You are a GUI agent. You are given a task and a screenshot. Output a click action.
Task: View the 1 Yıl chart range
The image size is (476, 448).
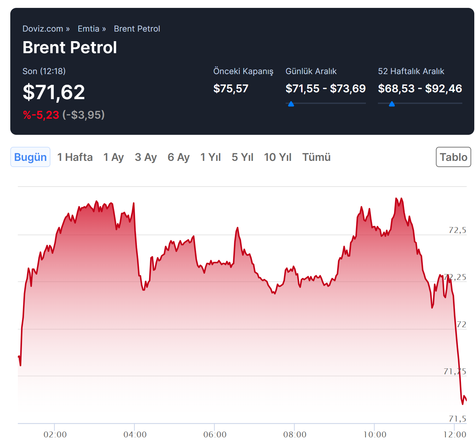211,157
